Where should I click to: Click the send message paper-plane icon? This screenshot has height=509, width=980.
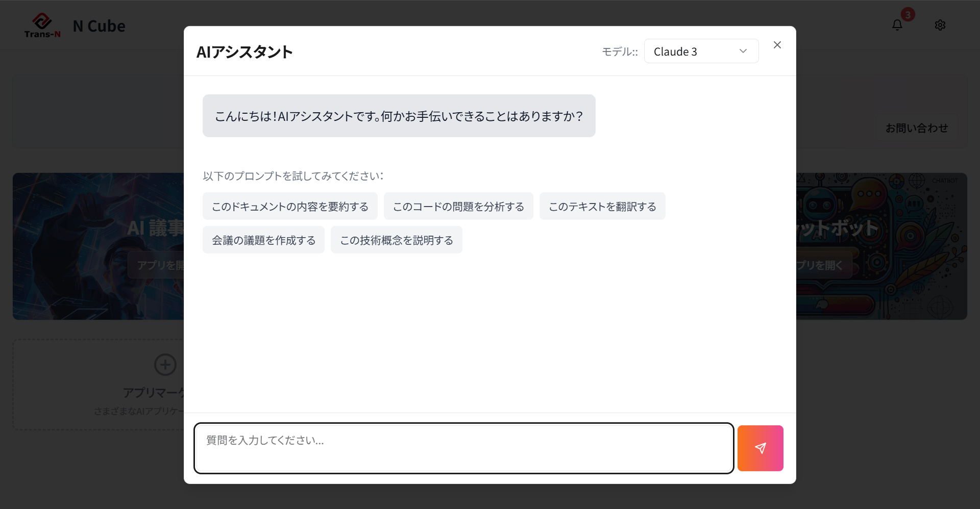760,448
